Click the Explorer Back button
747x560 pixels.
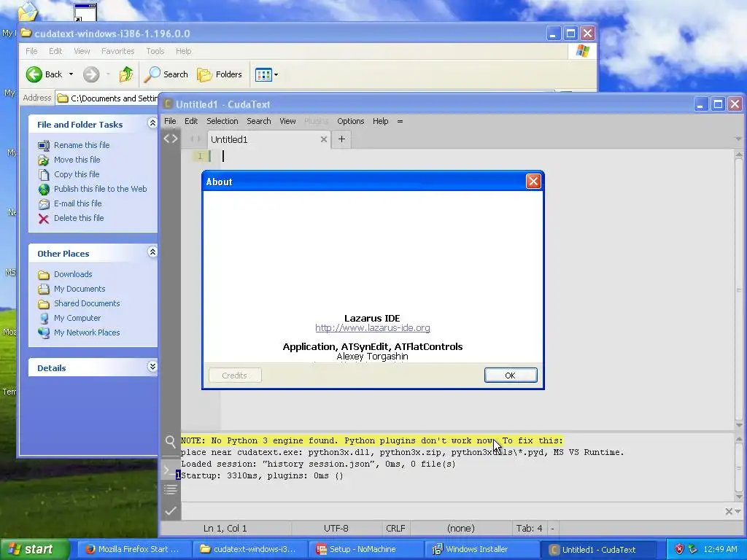tap(44, 74)
